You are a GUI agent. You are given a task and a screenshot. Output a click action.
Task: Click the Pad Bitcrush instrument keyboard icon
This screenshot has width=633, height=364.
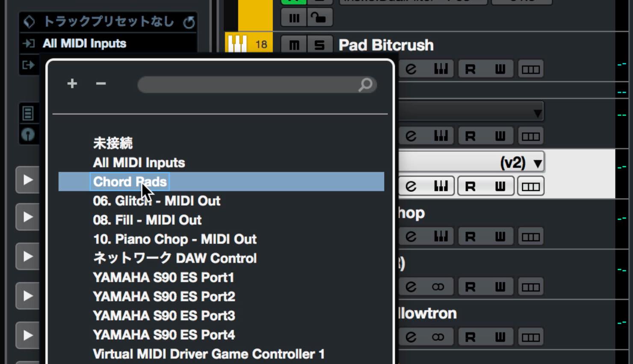coord(237,43)
